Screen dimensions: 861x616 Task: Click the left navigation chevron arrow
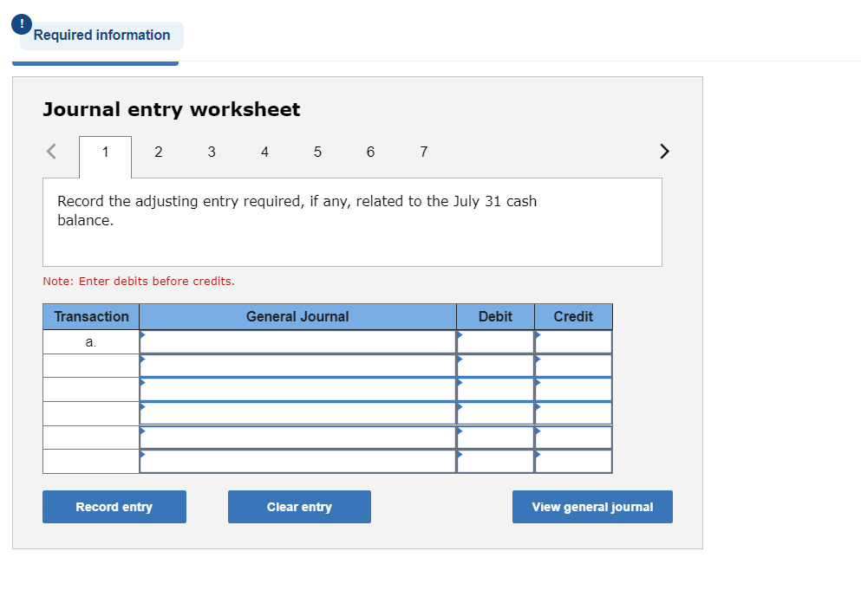(50, 151)
